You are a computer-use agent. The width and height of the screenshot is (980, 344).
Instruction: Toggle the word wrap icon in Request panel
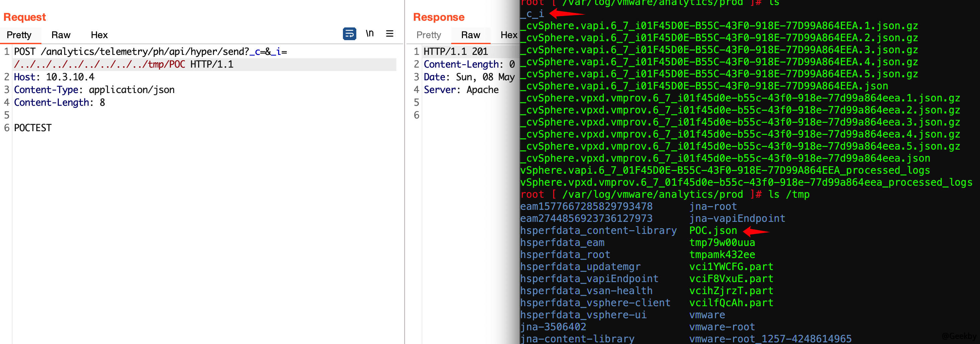pyautogui.click(x=349, y=34)
